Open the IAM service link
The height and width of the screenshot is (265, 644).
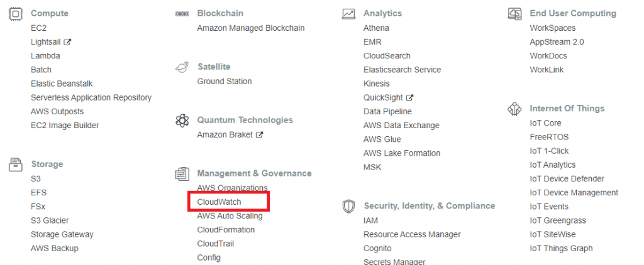(370, 220)
